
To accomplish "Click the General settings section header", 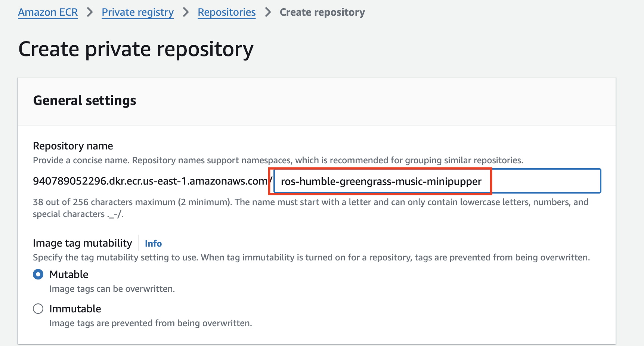I will pos(85,101).
